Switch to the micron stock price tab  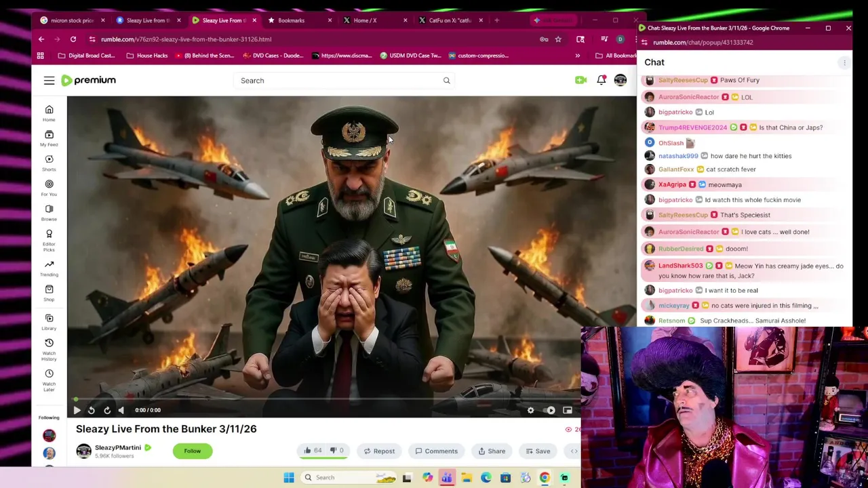[71, 20]
